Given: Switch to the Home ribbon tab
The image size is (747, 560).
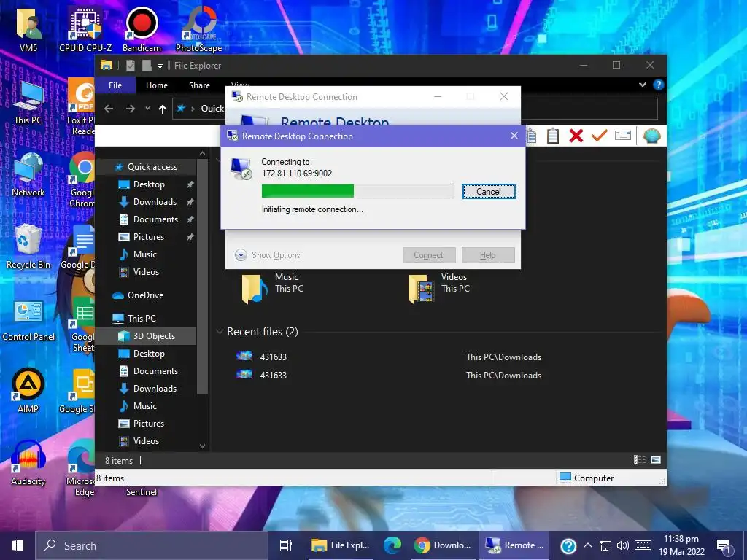Looking at the screenshot, I should pos(157,85).
